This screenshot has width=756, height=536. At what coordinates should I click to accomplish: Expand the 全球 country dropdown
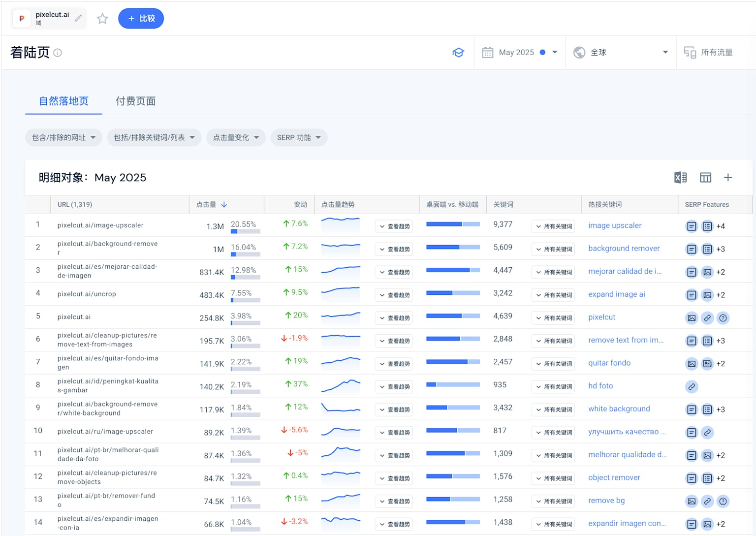coord(621,53)
